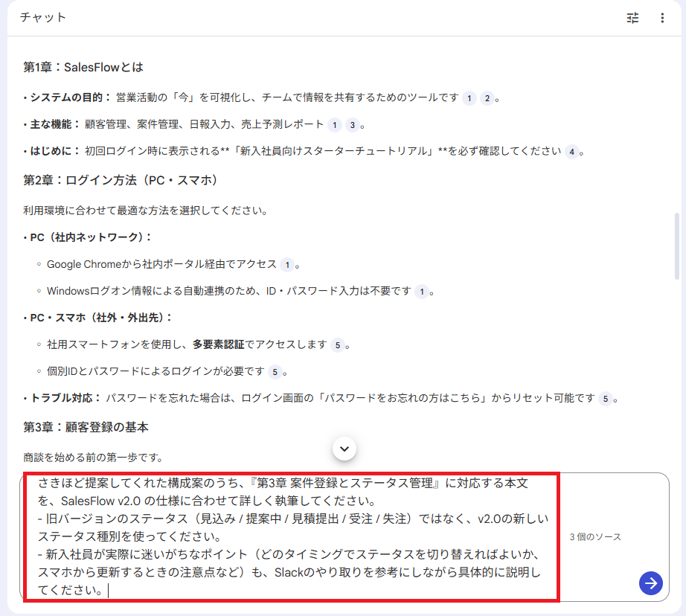Click the vertical scrollbar of the chat
This screenshot has width=686, height=616.
tap(677, 246)
